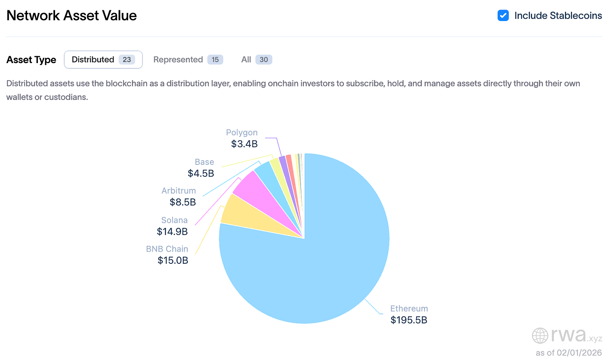The width and height of the screenshot is (612, 364).
Task: Click the Arbitrum $8.5B label
Action: tap(179, 197)
